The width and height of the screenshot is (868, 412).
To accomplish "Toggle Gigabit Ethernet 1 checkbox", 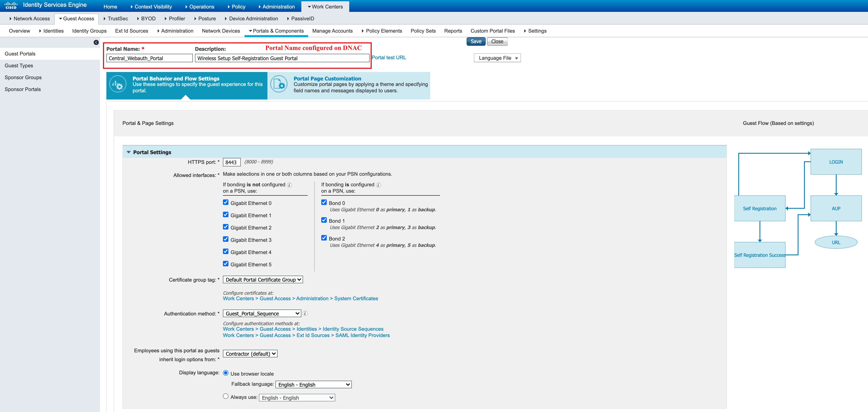I will click(x=226, y=215).
